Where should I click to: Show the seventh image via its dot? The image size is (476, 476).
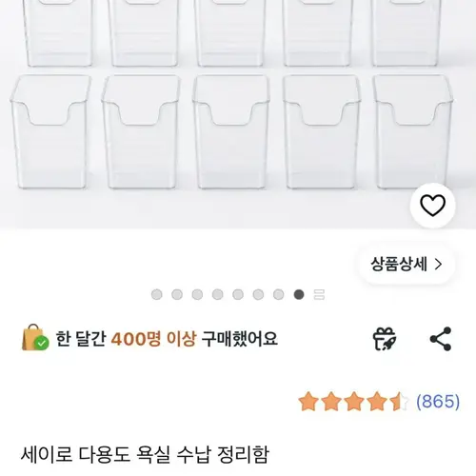pyautogui.click(x=278, y=294)
